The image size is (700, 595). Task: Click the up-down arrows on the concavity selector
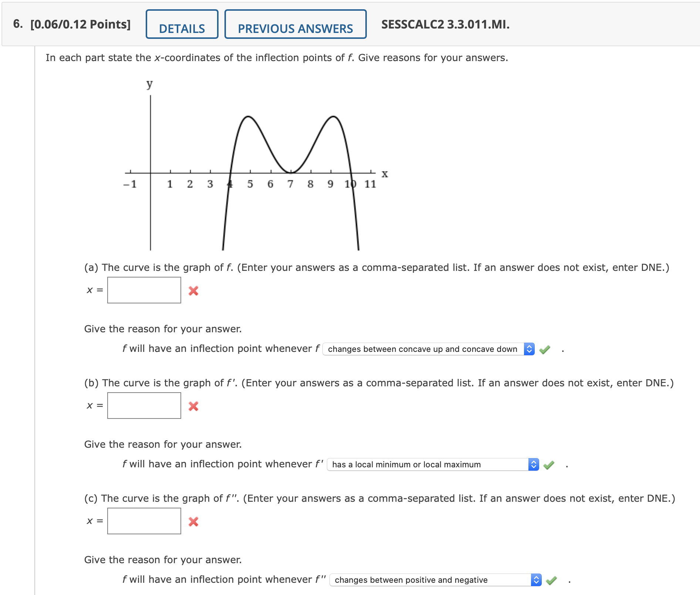[530, 349]
